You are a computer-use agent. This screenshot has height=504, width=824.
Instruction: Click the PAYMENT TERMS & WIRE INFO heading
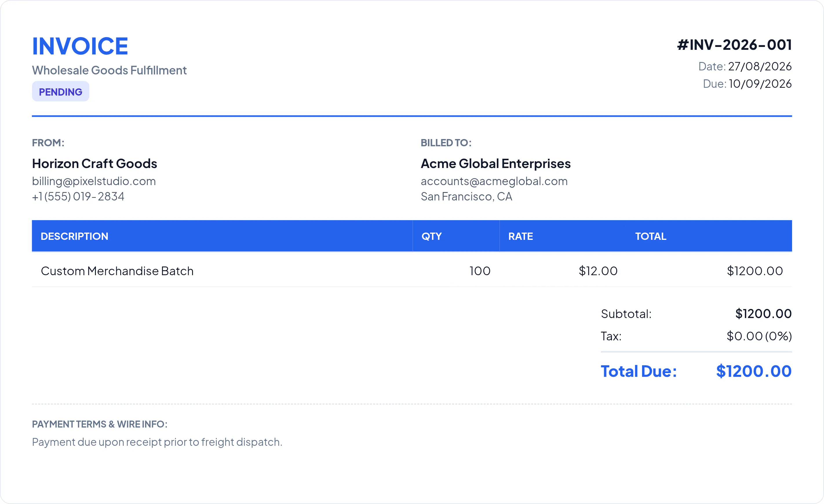(x=100, y=424)
